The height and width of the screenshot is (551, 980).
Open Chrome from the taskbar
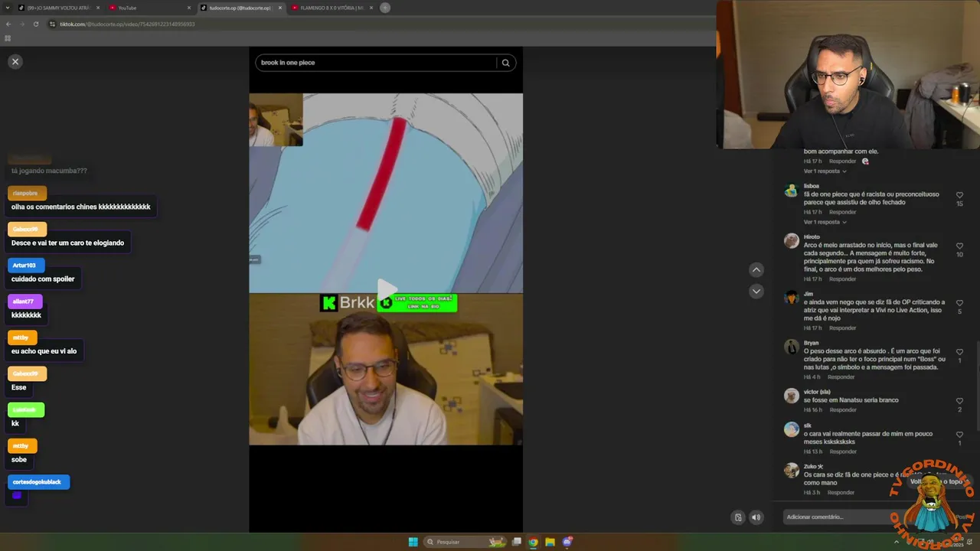tap(533, 542)
